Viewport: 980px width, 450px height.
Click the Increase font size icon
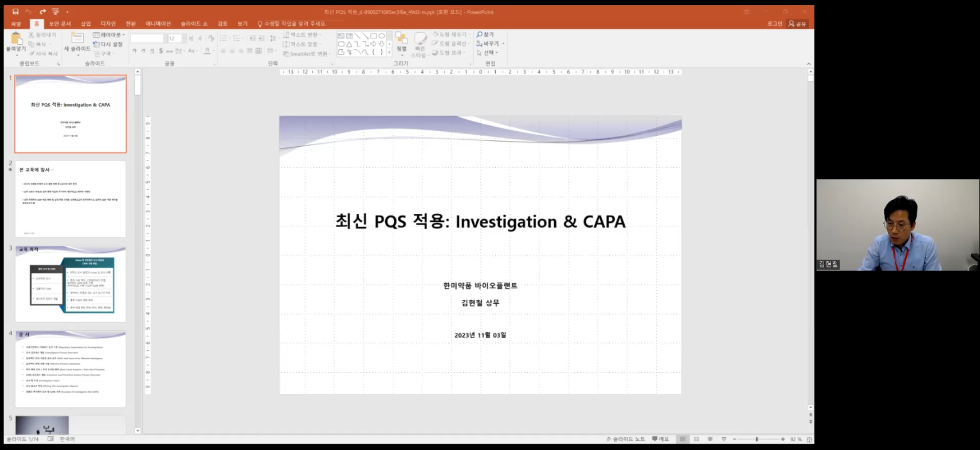click(191, 38)
